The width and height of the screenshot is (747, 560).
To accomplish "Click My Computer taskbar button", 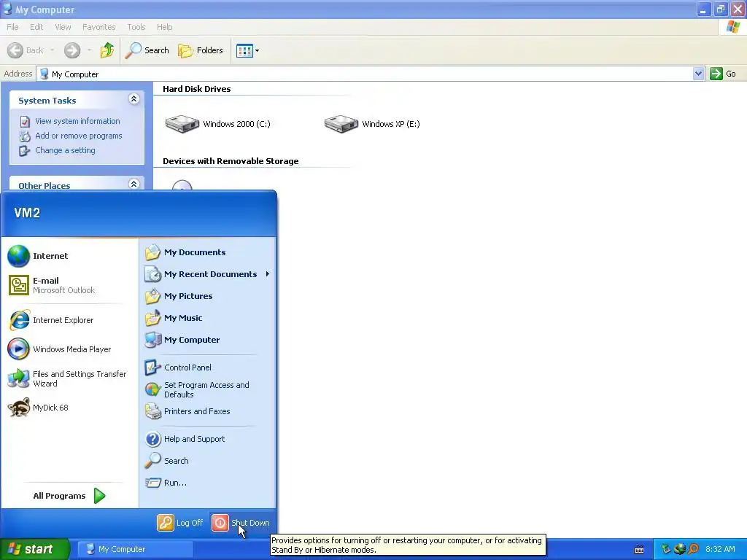I will [x=135, y=549].
